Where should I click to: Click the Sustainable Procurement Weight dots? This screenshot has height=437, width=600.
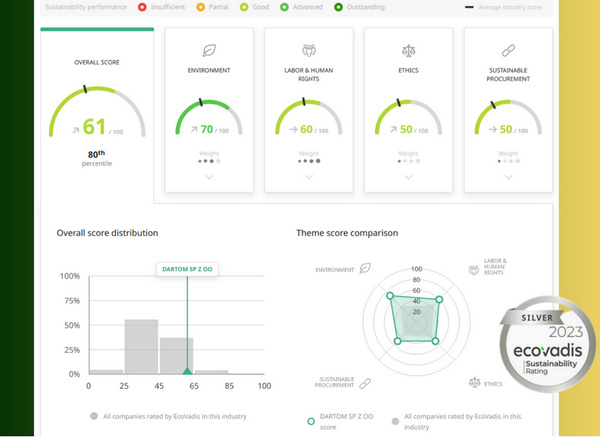tap(508, 161)
